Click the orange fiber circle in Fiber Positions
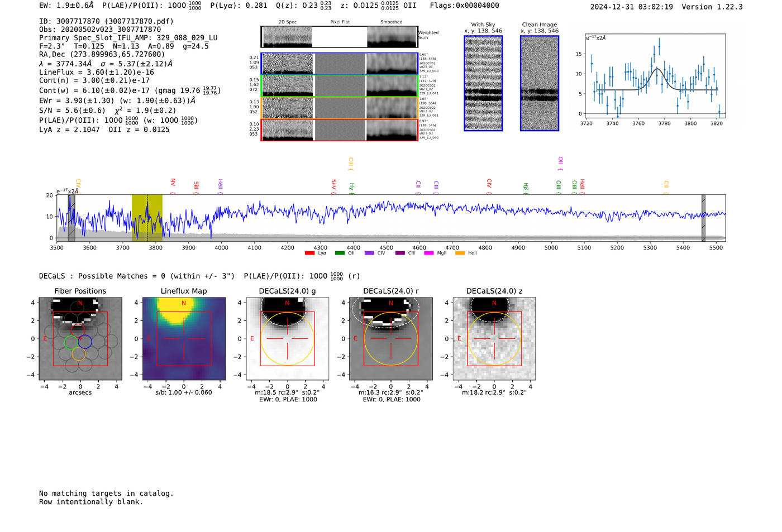 pyautogui.click(x=79, y=353)
